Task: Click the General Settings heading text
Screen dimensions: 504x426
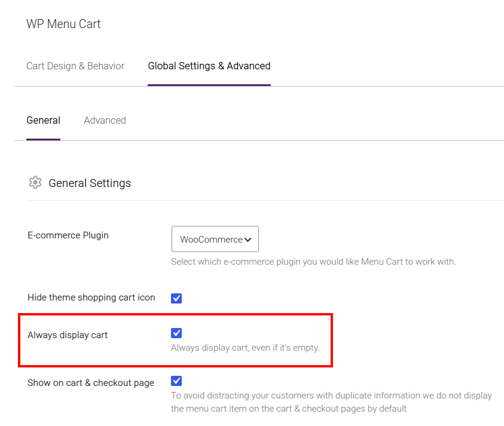Action: pyautogui.click(x=90, y=183)
